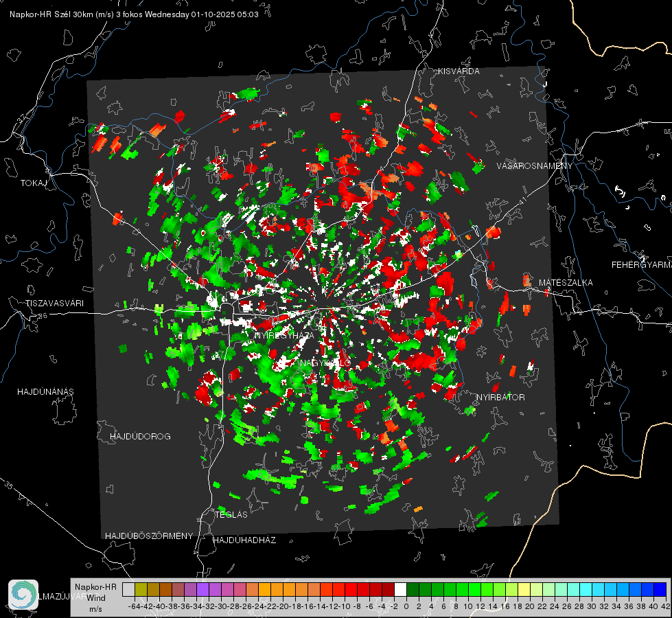This screenshot has width=672, height=618.
Task: Click the VÁSÁROSNAMÉNY city label
Action: pos(535,166)
